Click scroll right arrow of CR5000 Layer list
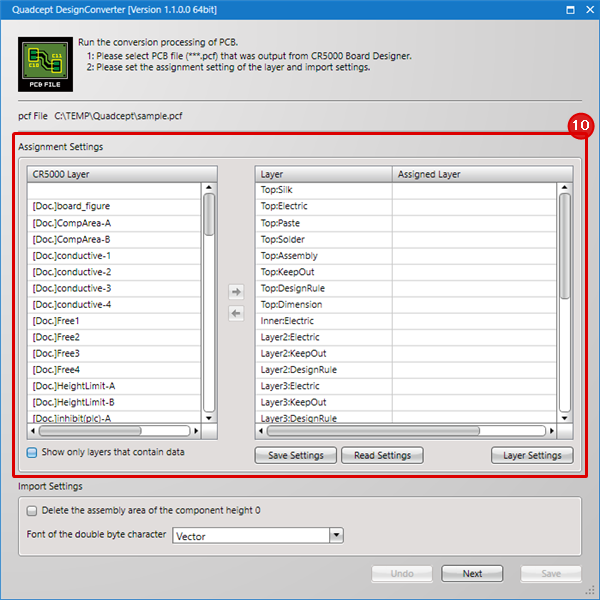The image size is (600, 600). pos(196,431)
